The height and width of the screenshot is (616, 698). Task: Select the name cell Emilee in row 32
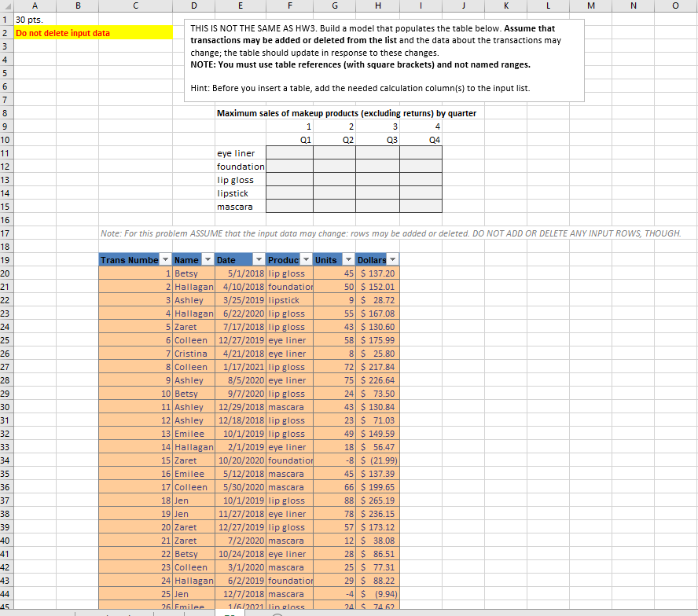[193, 434]
